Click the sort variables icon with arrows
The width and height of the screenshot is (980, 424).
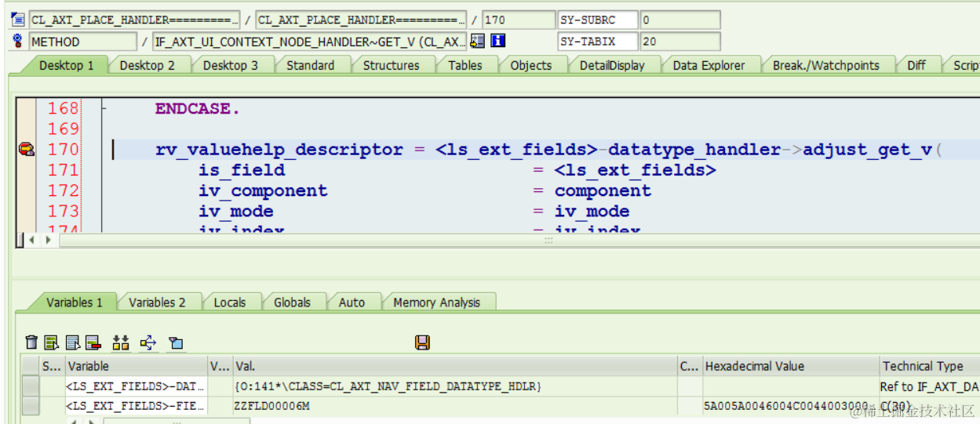[121, 342]
